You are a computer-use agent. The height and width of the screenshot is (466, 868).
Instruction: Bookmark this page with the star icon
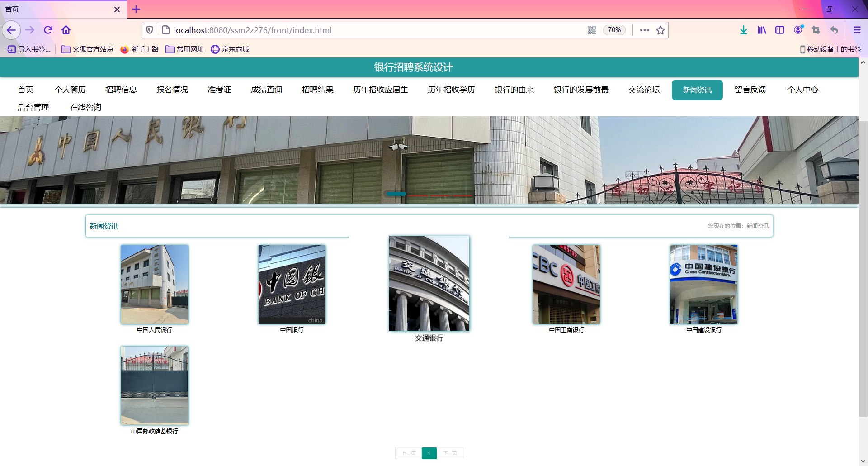click(x=660, y=30)
